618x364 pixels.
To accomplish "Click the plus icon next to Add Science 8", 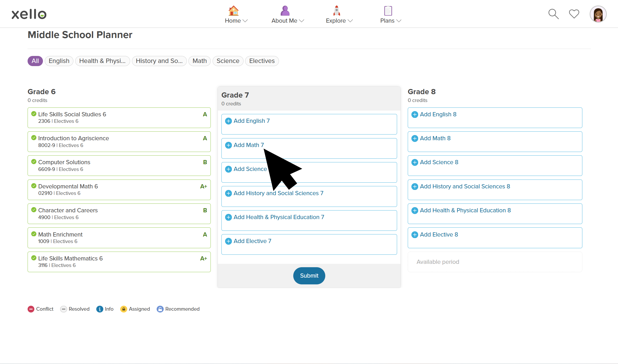I will tap(415, 162).
